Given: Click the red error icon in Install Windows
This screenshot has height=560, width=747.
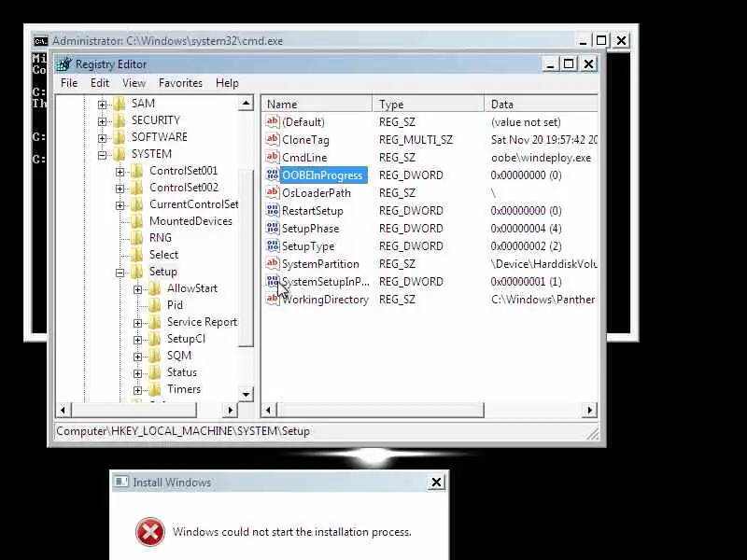Looking at the screenshot, I should (x=150, y=532).
